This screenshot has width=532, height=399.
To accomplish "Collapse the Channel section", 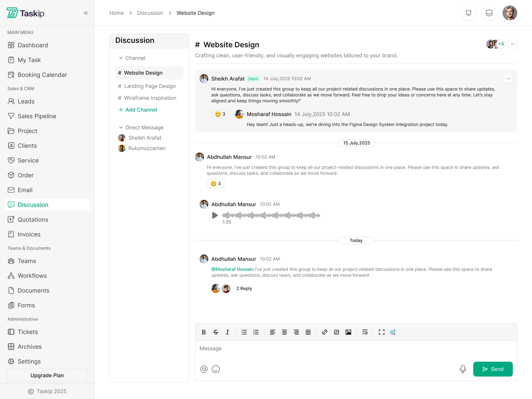I will 121,58.
